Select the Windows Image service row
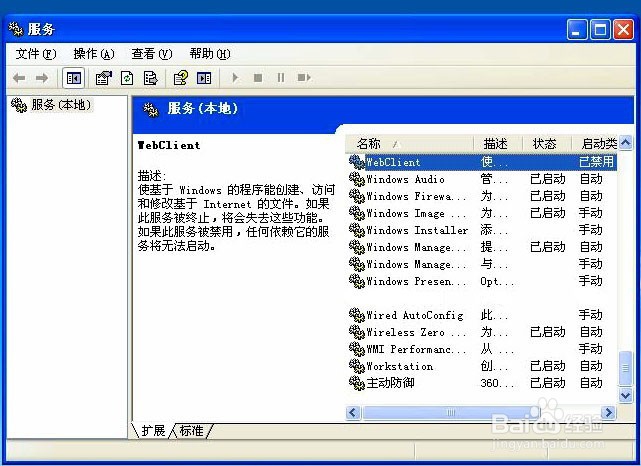 482,213
